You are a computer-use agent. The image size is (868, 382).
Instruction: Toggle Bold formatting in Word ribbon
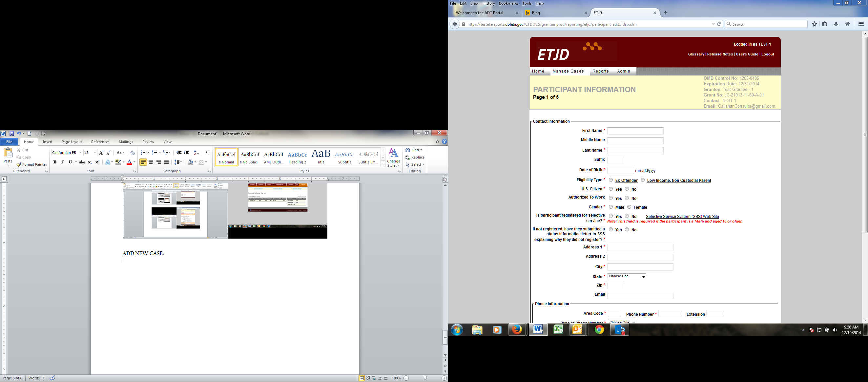54,162
